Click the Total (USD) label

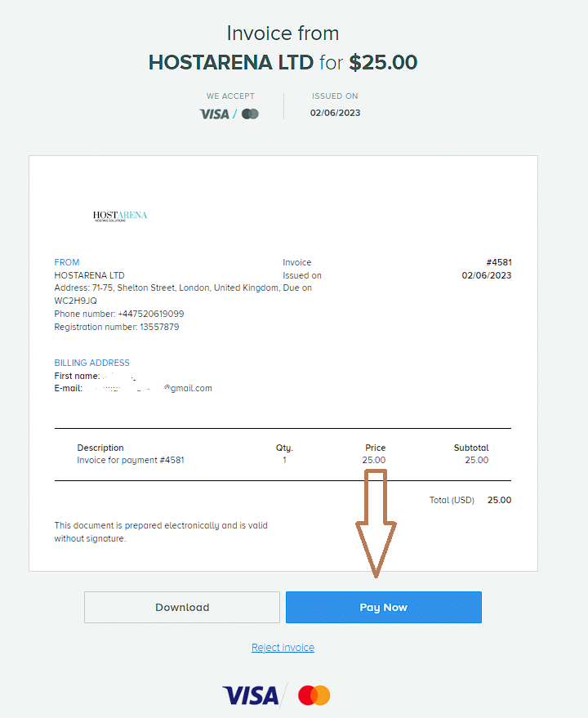coord(452,500)
